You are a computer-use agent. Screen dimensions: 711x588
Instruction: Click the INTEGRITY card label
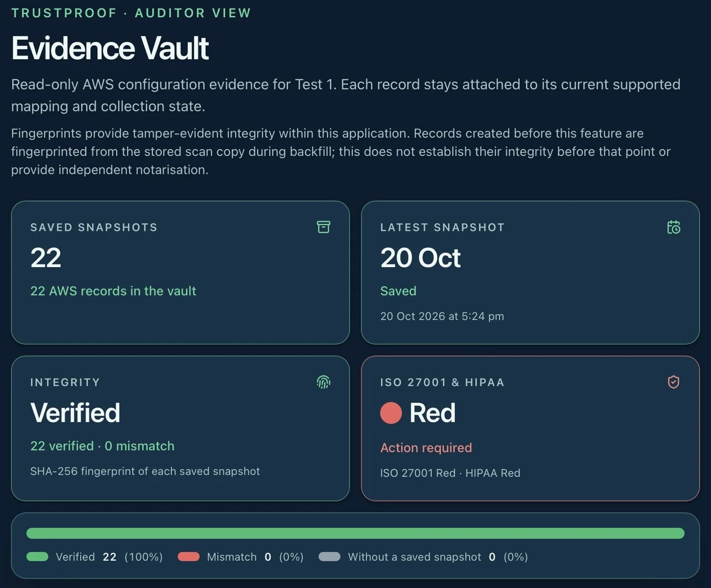[x=65, y=382]
